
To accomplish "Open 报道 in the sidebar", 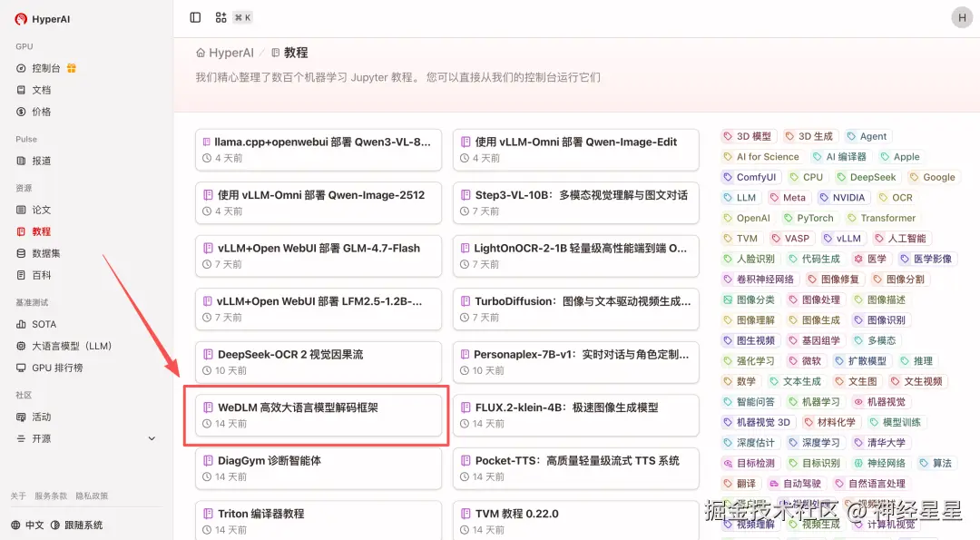I will 34,161.
